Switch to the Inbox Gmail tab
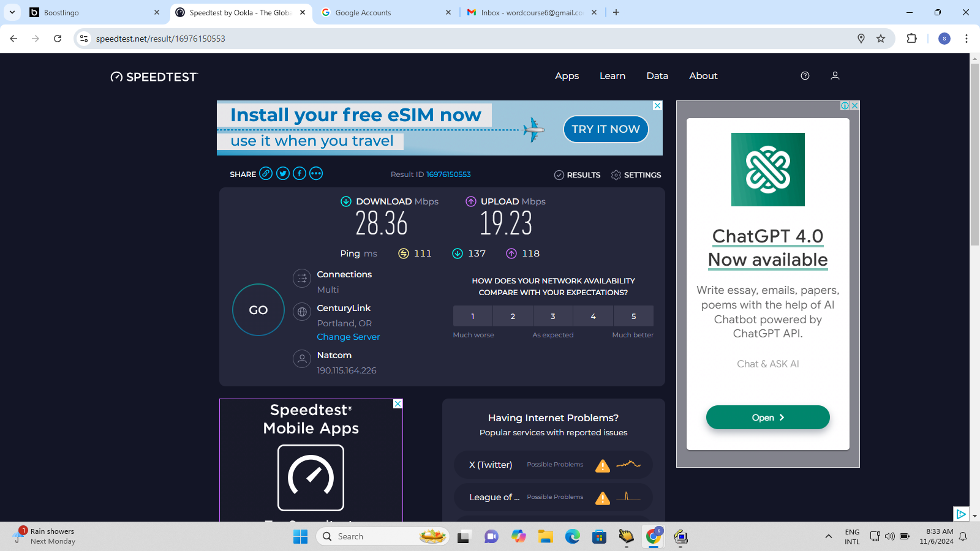The height and width of the screenshot is (551, 980). coord(531,12)
